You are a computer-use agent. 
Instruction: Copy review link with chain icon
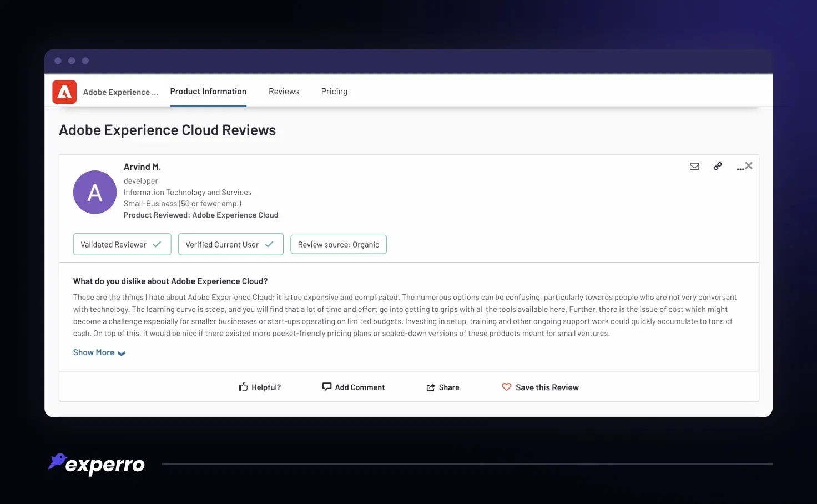[718, 166]
